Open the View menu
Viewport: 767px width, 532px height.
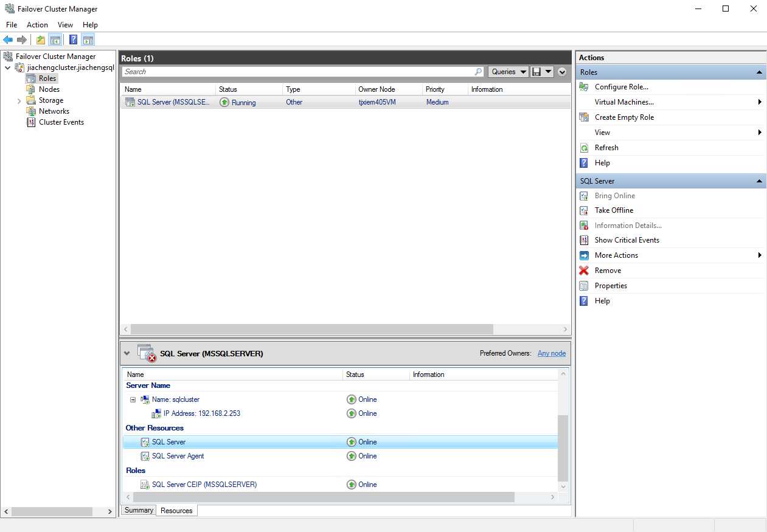pos(65,25)
